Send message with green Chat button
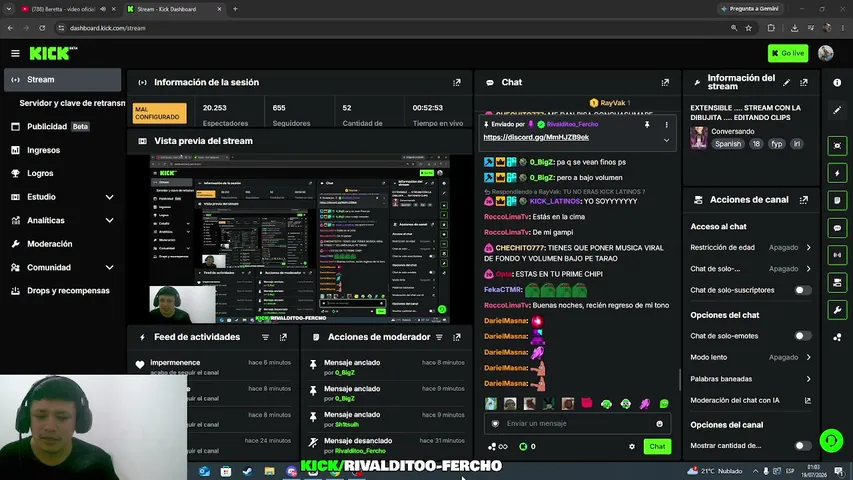 pos(657,447)
